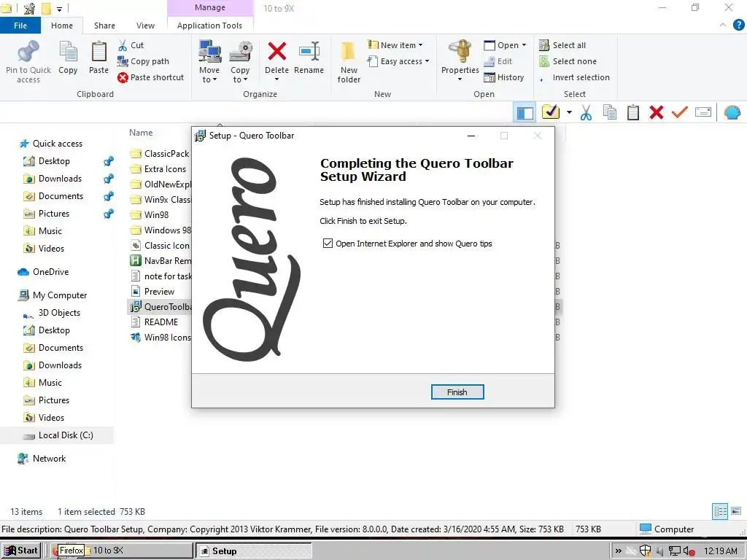This screenshot has height=560, width=747.
Task: Click the Edit ribbon item
Action: 498,61
